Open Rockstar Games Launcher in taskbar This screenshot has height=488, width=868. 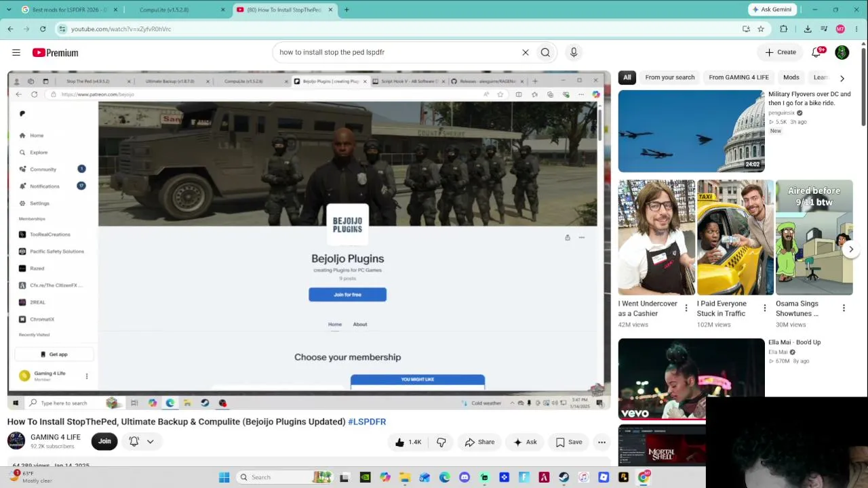pos(623,477)
